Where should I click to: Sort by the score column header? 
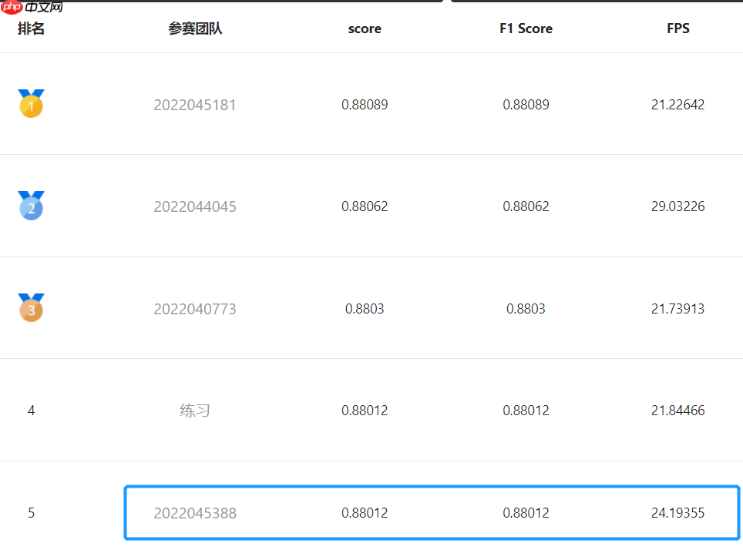364,29
